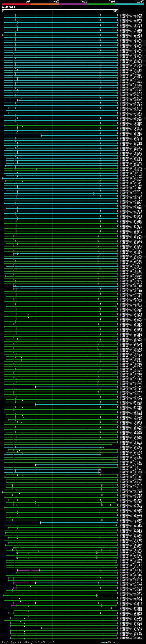Select hit UniRef100_Q8AVP6
The width and height of the screenshot is (146, 644).
point(131,37)
